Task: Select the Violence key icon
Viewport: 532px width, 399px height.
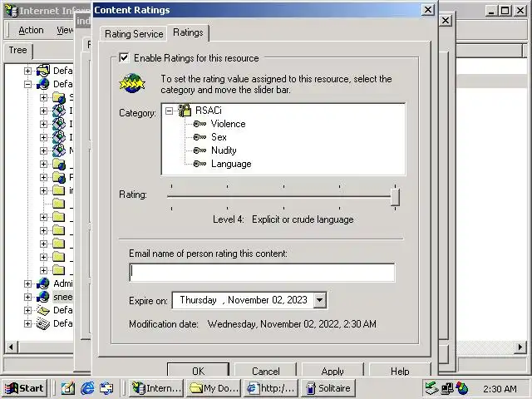Action: click(199, 124)
